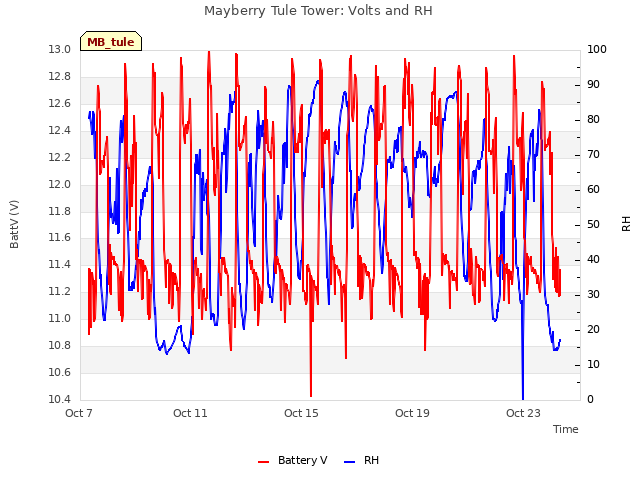640x480 pixels.
Task: Toggle the RH legend entry
Action: [x=362, y=460]
